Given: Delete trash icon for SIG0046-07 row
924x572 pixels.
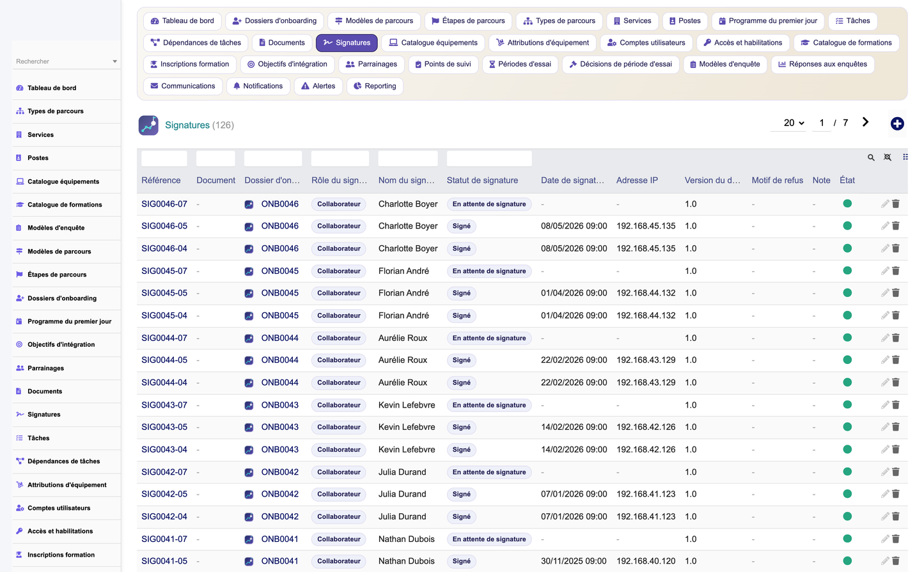Looking at the screenshot, I should pos(896,203).
